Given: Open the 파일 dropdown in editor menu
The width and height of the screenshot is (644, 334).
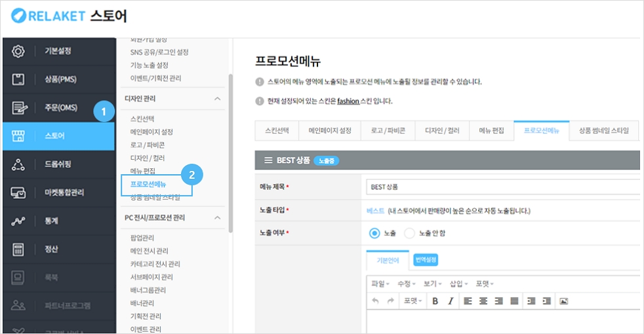Looking at the screenshot, I should coord(380,284).
